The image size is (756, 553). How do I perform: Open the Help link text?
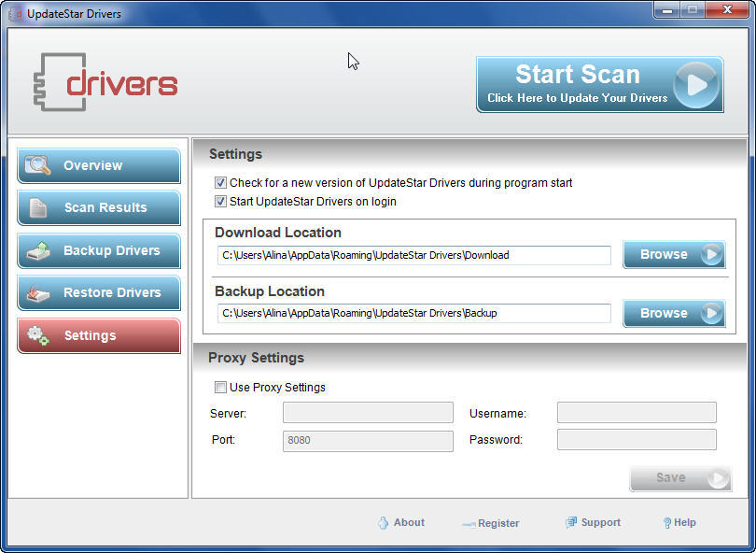[x=685, y=522]
